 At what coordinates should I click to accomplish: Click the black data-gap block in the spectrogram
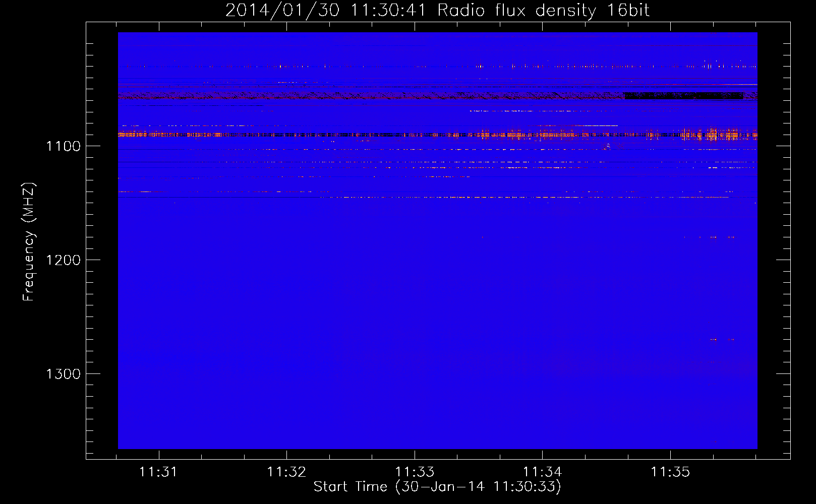pos(684,95)
